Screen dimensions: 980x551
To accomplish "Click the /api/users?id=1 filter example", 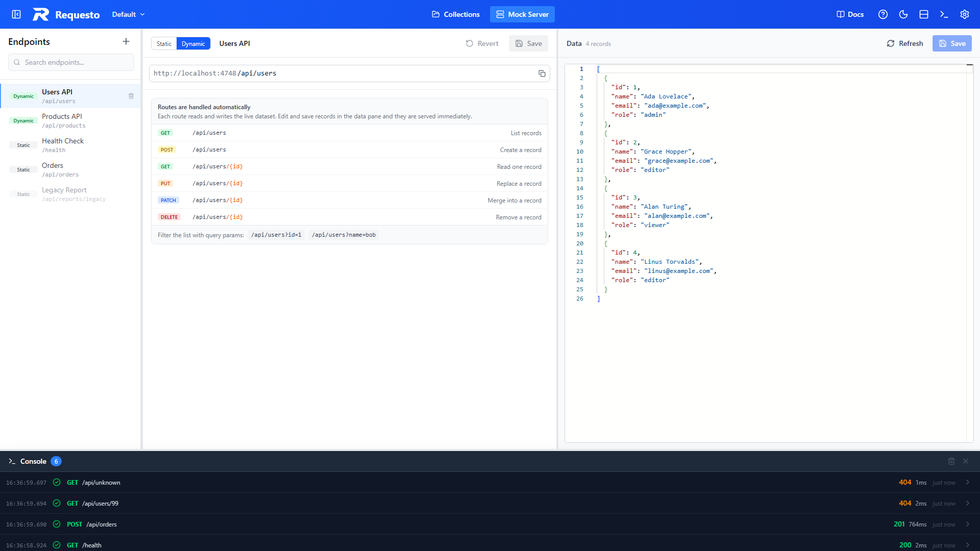I will (276, 235).
